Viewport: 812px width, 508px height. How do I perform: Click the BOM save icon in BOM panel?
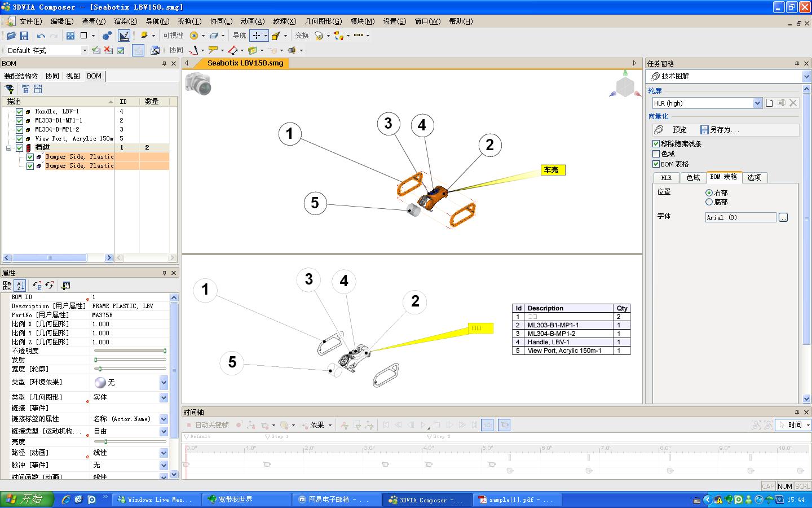(25, 89)
